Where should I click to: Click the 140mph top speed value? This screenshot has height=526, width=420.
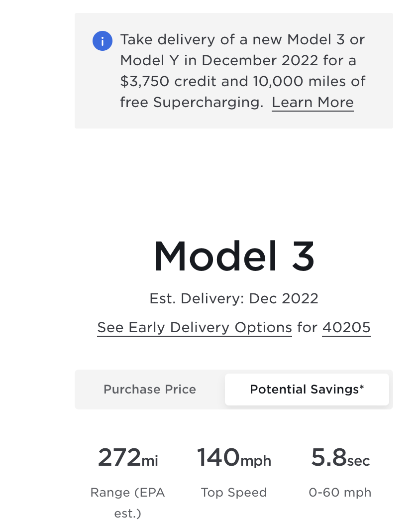pos(234,458)
